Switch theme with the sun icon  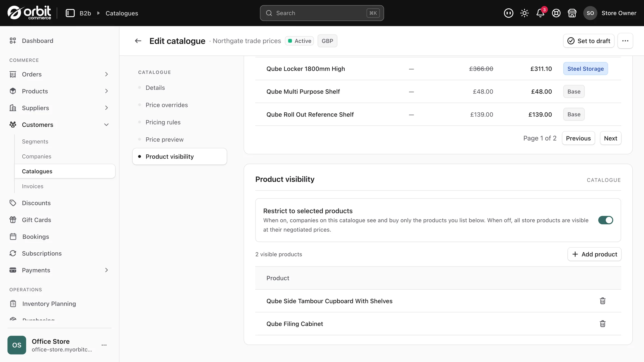pos(524,13)
